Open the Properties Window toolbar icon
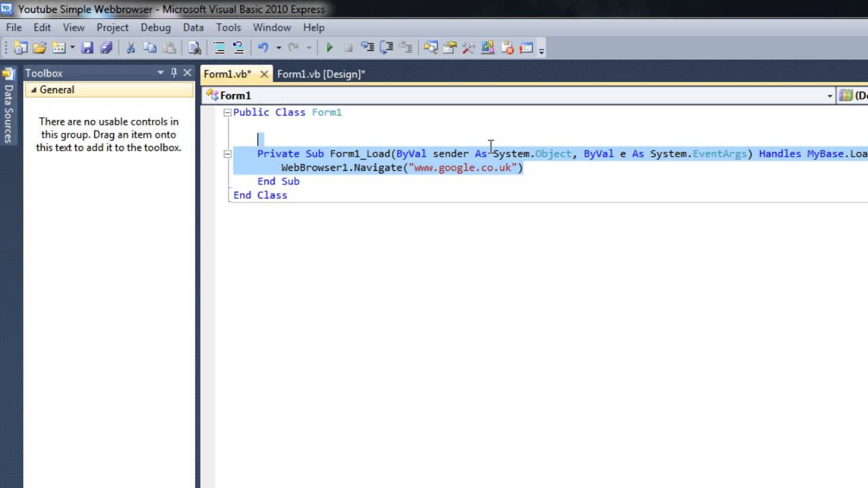868x488 pixels. click(450, 47)
